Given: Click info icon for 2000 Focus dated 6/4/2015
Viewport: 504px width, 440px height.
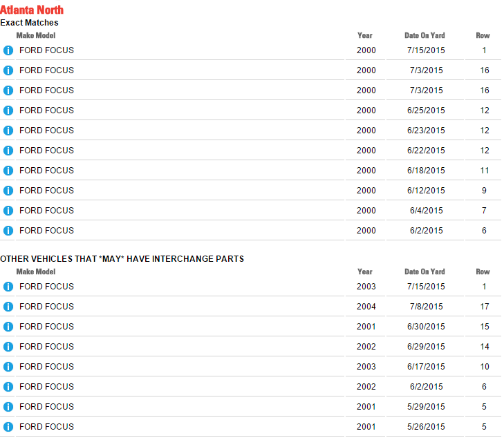Looking at the screenshot, I should pyautogui.click(x=8, y=211).
